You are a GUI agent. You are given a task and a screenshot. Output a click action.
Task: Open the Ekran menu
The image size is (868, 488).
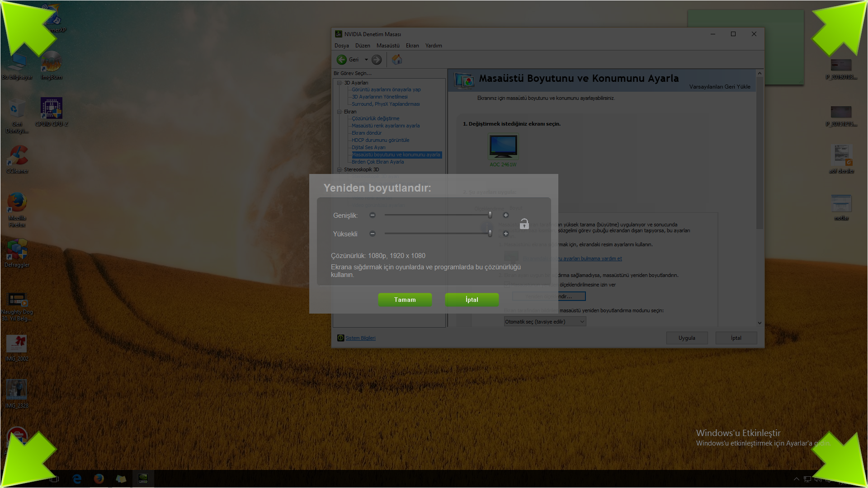pos(412,46)
